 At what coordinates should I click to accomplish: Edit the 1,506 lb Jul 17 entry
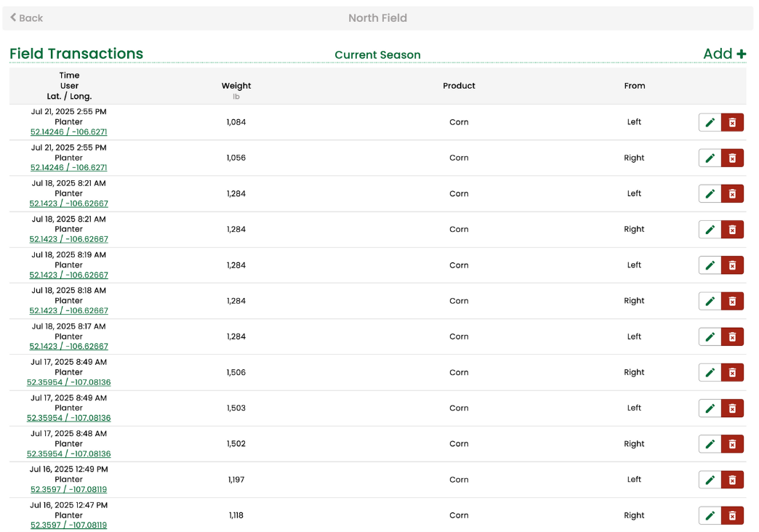coord(710,372)
